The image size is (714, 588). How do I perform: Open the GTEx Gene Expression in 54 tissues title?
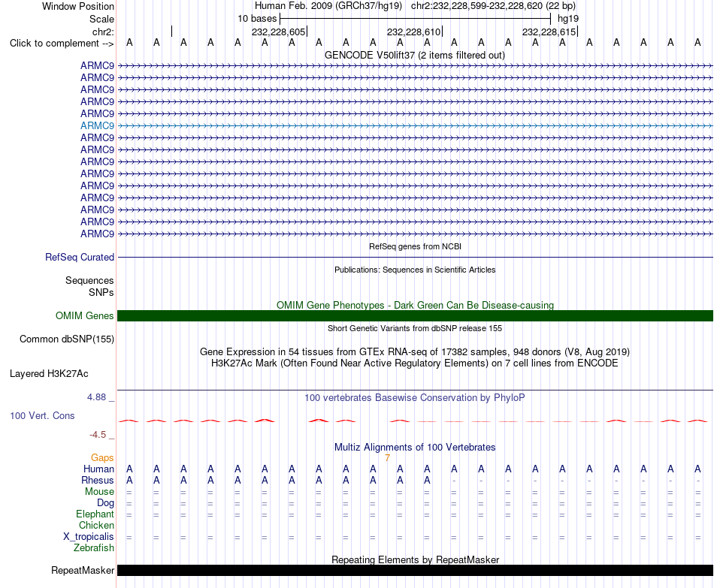click(415, 351)
